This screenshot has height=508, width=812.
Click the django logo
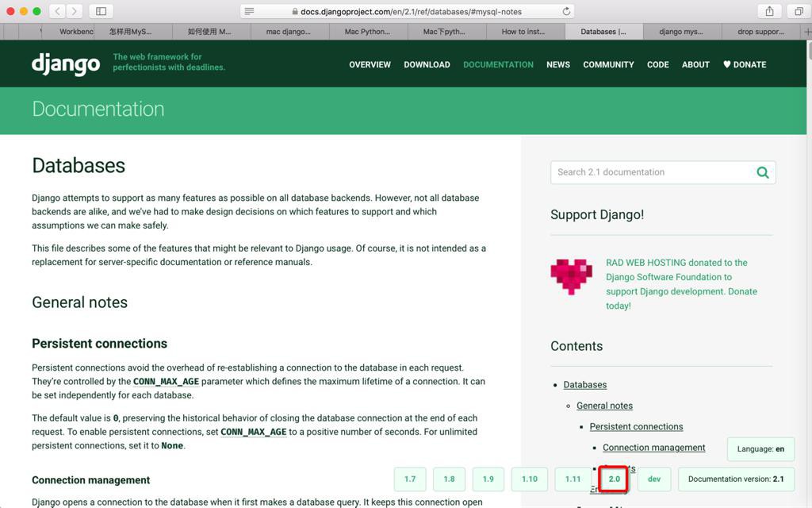coord(66,64)
